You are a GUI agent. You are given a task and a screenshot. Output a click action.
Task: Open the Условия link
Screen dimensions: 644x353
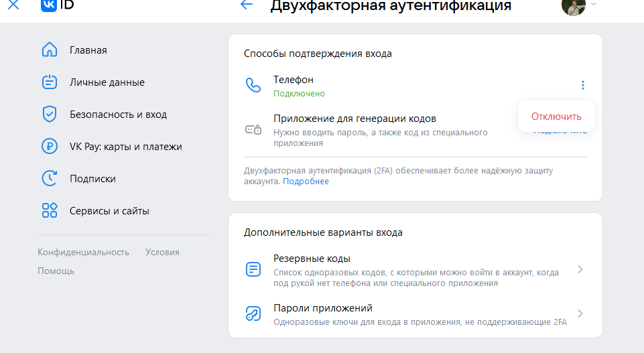162,253
